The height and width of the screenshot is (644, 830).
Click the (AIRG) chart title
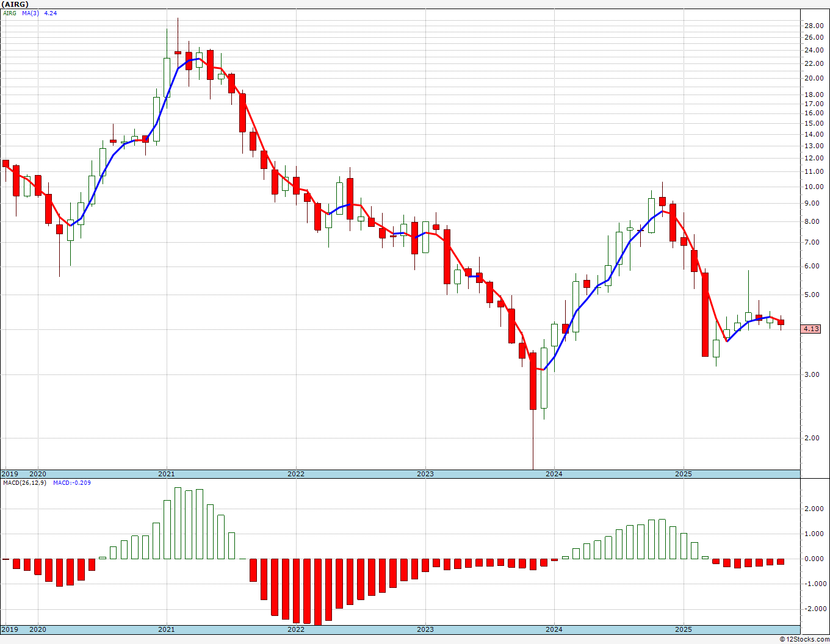[x=14, y=4]
